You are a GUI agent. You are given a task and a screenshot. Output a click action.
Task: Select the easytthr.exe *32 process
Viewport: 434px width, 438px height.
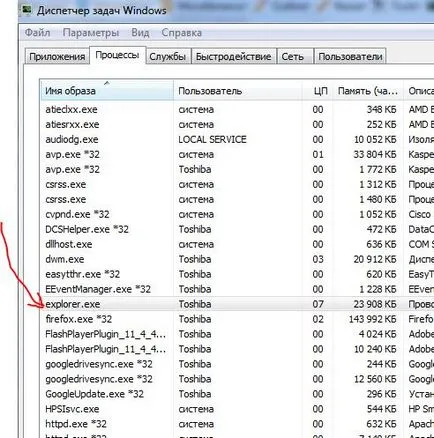click(237, 274)
